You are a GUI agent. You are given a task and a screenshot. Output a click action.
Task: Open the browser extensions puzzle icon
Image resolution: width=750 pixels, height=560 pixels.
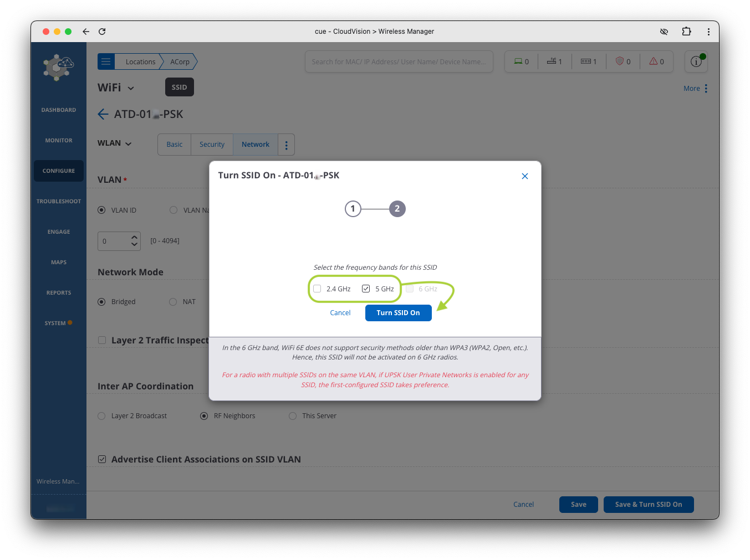coord(686,32)
